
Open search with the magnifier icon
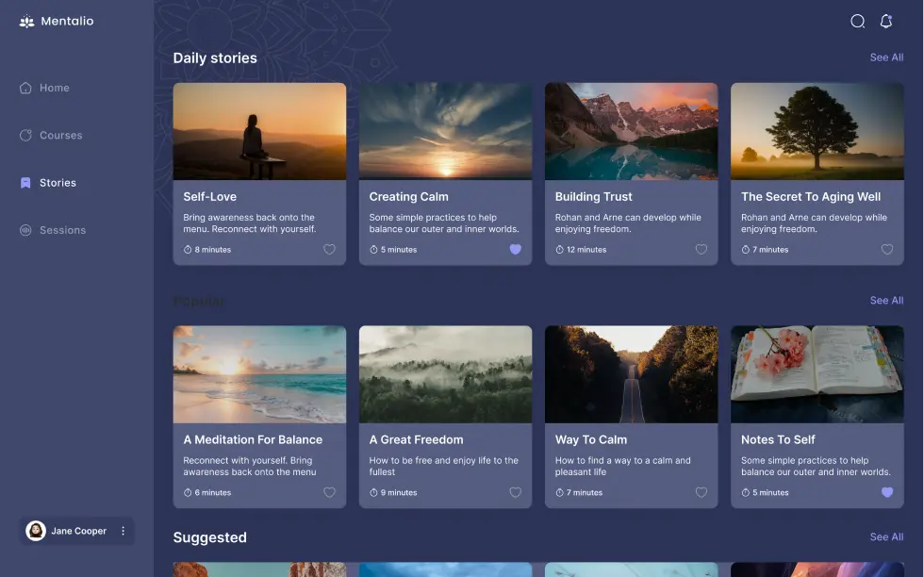[857, 21]
